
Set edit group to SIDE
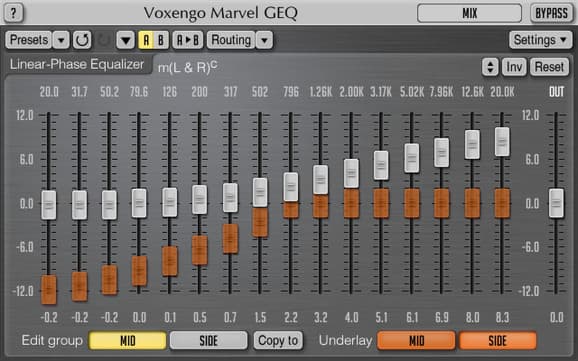coord(209,340)
